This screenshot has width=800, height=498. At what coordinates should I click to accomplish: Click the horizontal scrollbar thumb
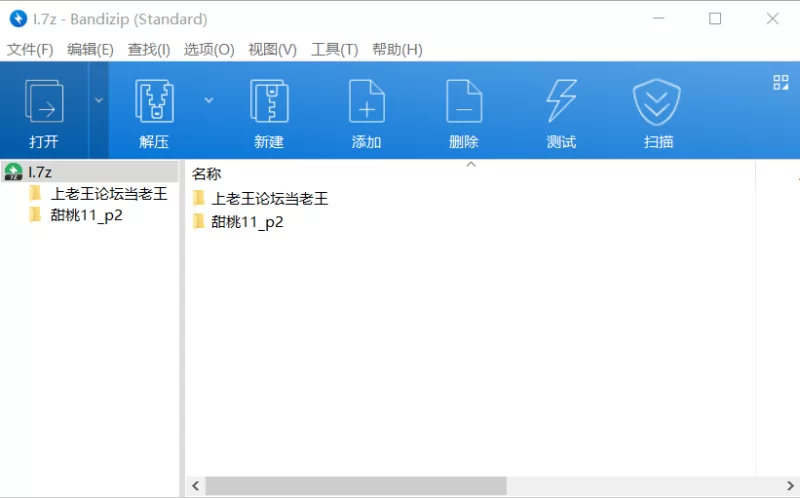[356, 486]
